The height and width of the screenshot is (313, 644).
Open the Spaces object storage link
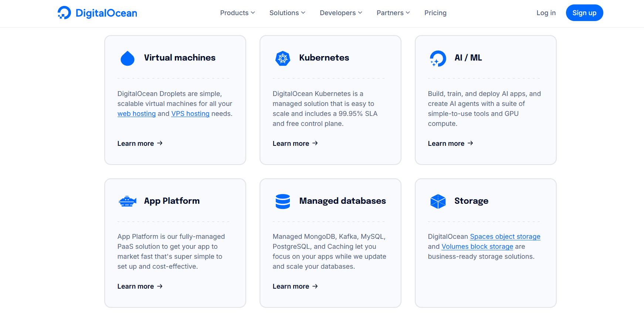point(505,237)
